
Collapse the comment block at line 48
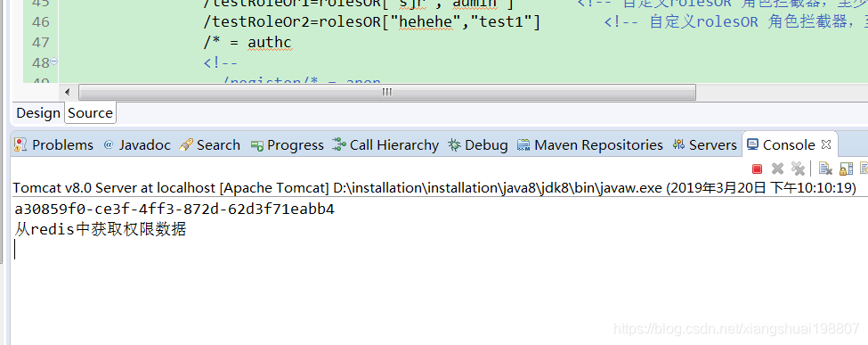53,61
